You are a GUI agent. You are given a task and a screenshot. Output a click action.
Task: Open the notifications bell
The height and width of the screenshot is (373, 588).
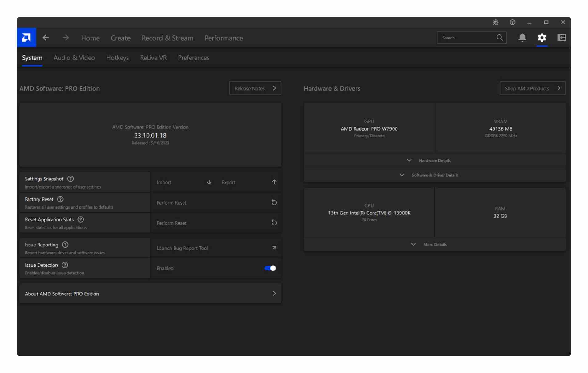[522, 38]
